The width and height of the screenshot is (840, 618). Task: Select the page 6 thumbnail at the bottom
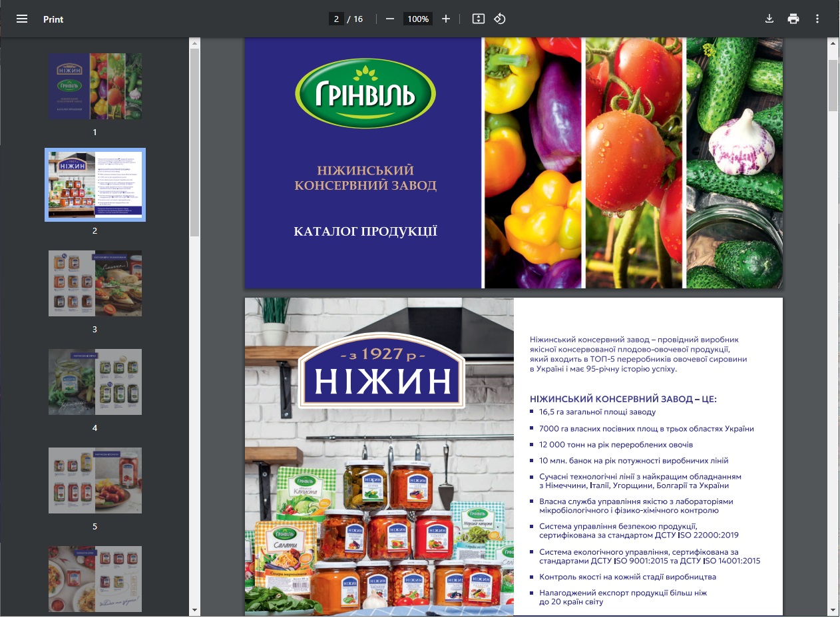95,579
